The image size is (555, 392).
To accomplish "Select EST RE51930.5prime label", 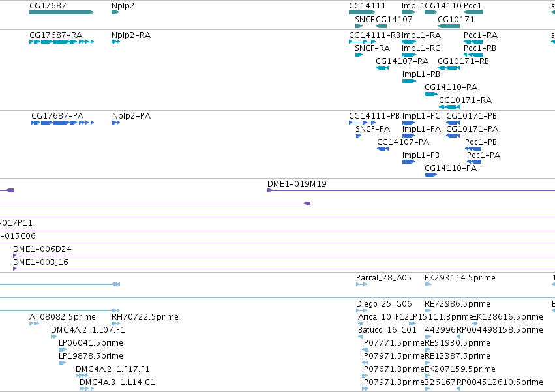I will click(x=457, y=344).
